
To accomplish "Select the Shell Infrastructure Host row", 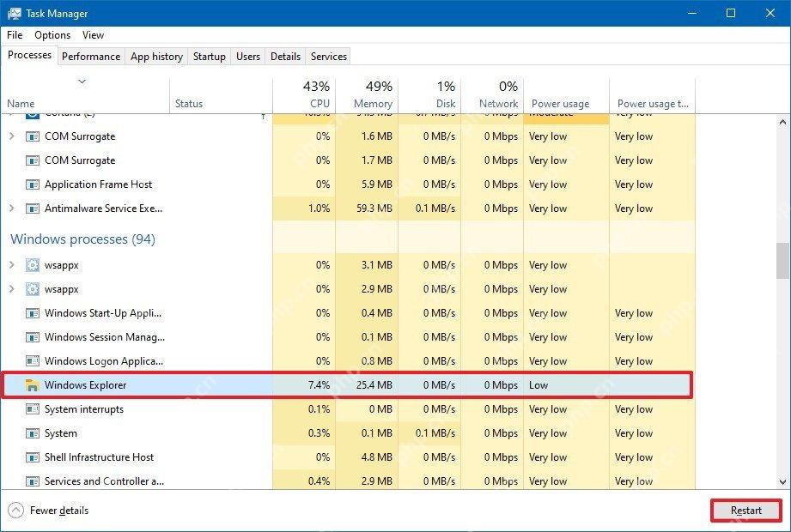I will (347, 457).
